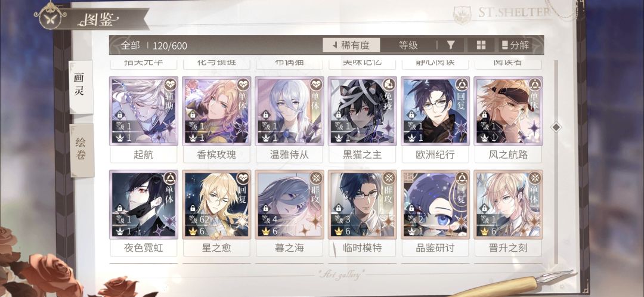The height and width of the screenshot is (297, 644).
Task: Open the 品鉴研讨 card thumbnail
Action: click(435, 205)
